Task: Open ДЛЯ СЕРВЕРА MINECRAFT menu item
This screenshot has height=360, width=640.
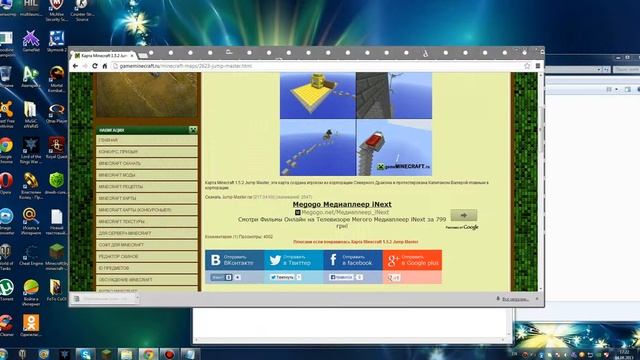Action: (147, 233)
